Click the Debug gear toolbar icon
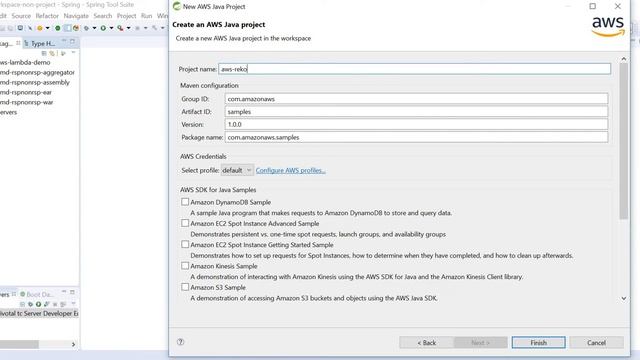 point(87,28)
